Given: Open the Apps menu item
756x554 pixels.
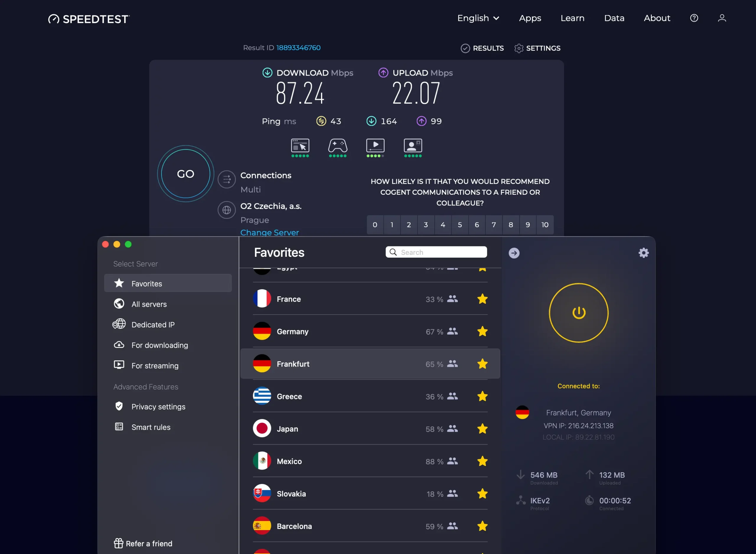Looking at the screenshot, I should 529,18.
